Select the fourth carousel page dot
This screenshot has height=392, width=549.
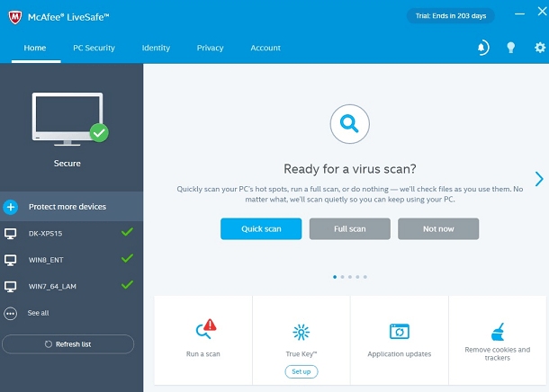click(x=357, y=277)
